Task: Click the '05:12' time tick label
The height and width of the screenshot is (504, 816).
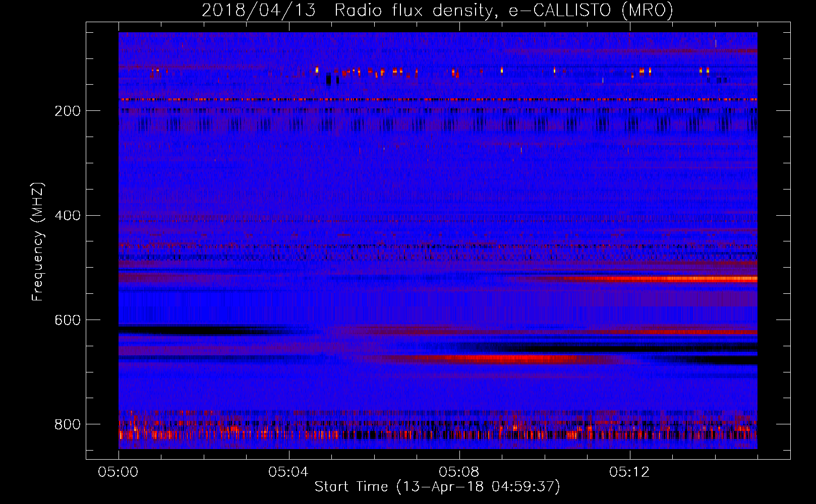Action: (629, 472)
